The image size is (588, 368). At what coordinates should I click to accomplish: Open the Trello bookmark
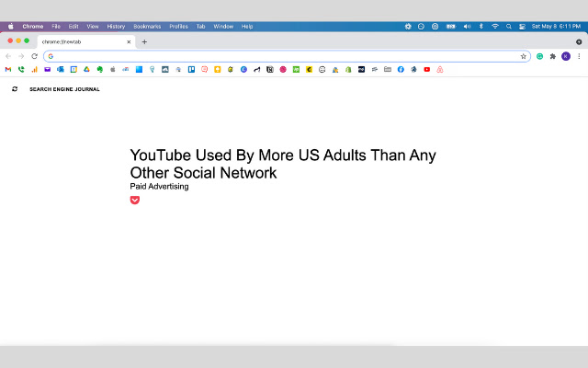191,70
